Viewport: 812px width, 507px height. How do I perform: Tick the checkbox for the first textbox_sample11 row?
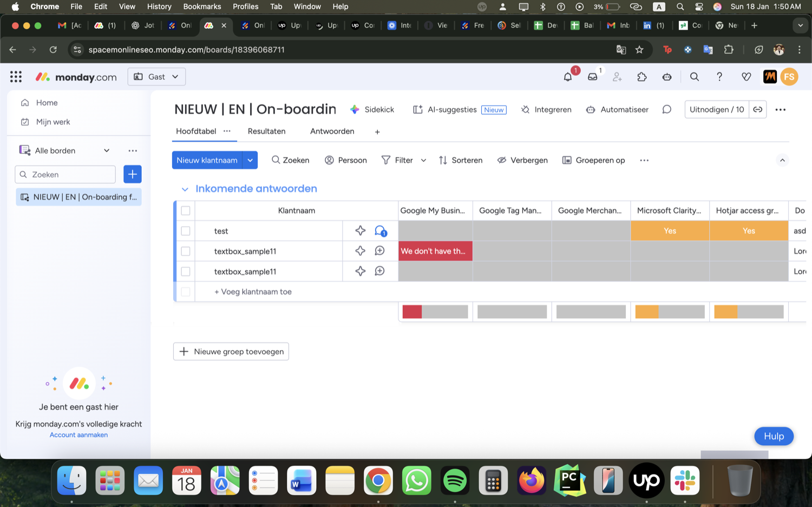[186, 251]
